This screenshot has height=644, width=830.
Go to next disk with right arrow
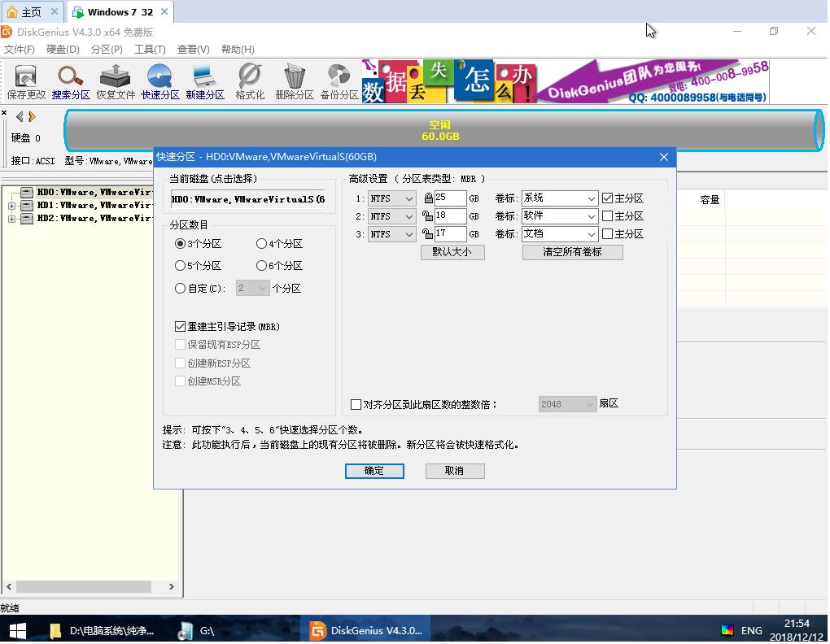(32, 116)
